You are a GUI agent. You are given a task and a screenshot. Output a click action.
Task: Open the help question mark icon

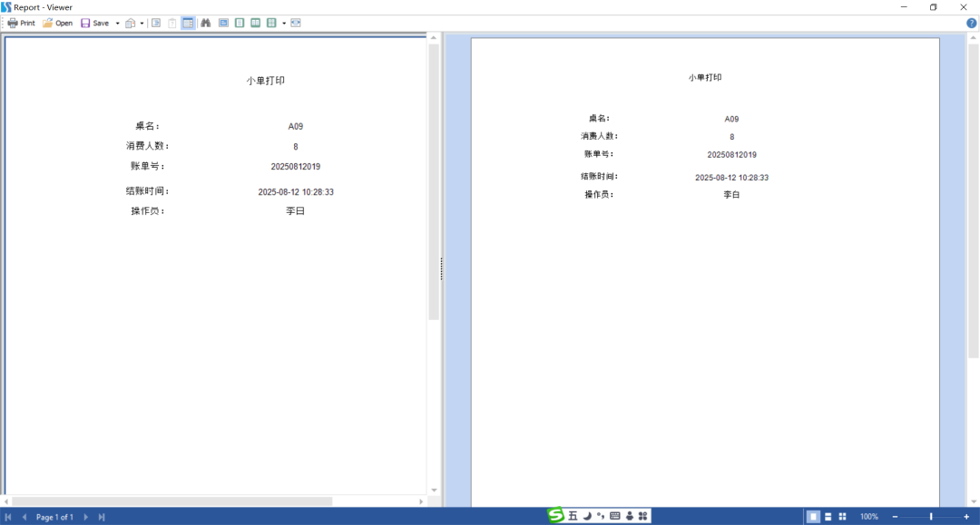coord(971,23)
